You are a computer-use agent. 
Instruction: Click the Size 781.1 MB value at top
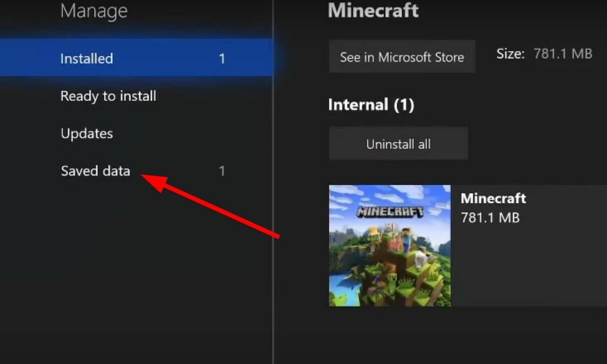click(x=563, y=53)
